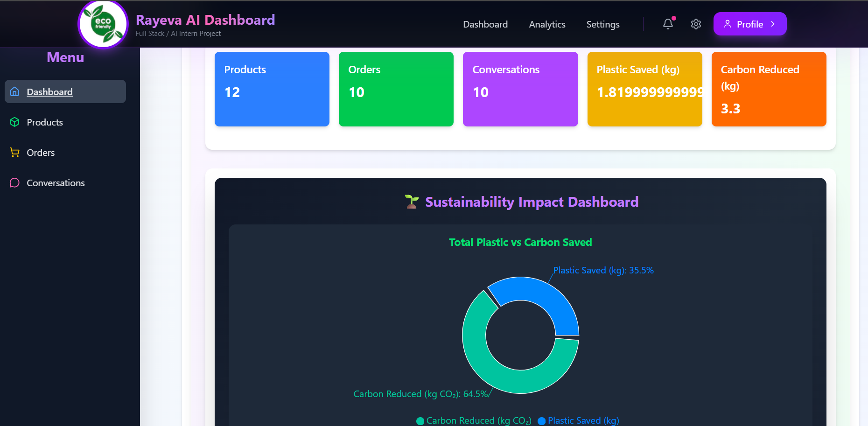
Task: Click the Orders cart icon in sidebar
Action: pyautogui.click(x=15, y=153)
